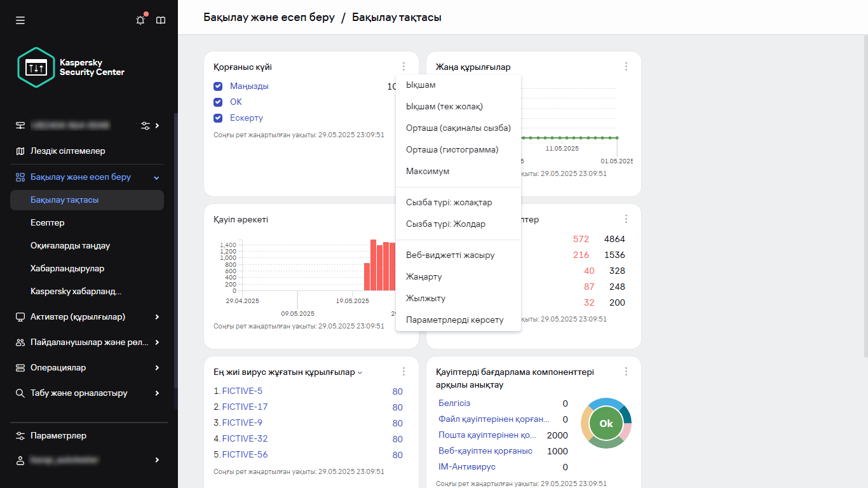Select Веб-виджетті жасыру from the menu
This screenshot has height=488, width=868.
click(450, 255)
